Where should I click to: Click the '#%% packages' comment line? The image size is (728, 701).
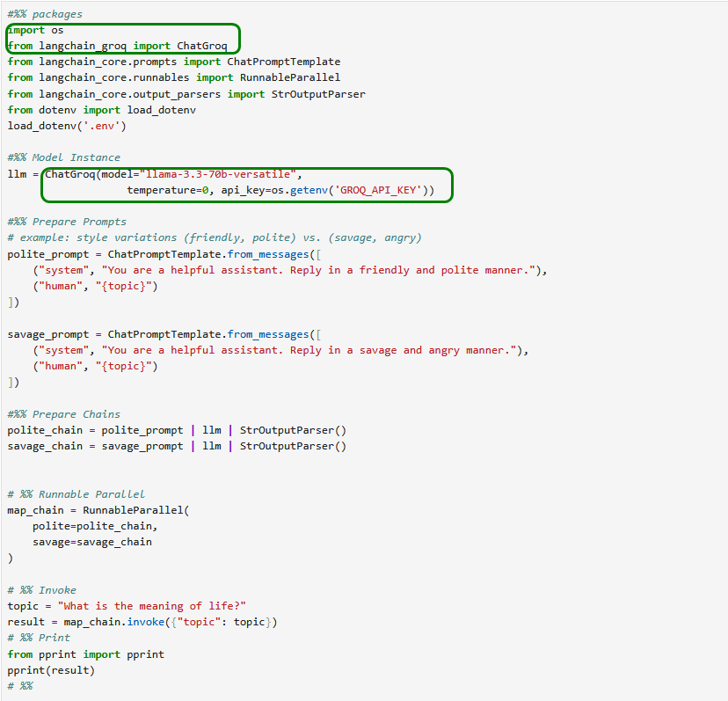pyautogui.click(x=45, y=14)
